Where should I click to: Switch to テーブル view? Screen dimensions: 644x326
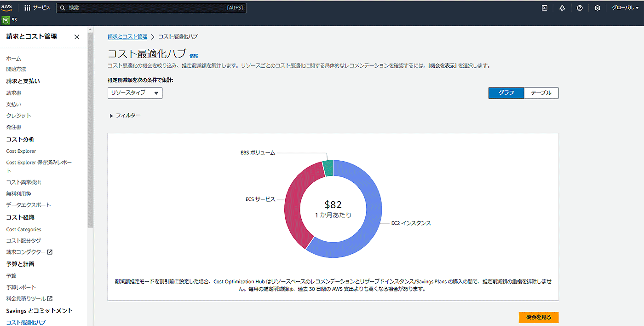click(541, 93)
